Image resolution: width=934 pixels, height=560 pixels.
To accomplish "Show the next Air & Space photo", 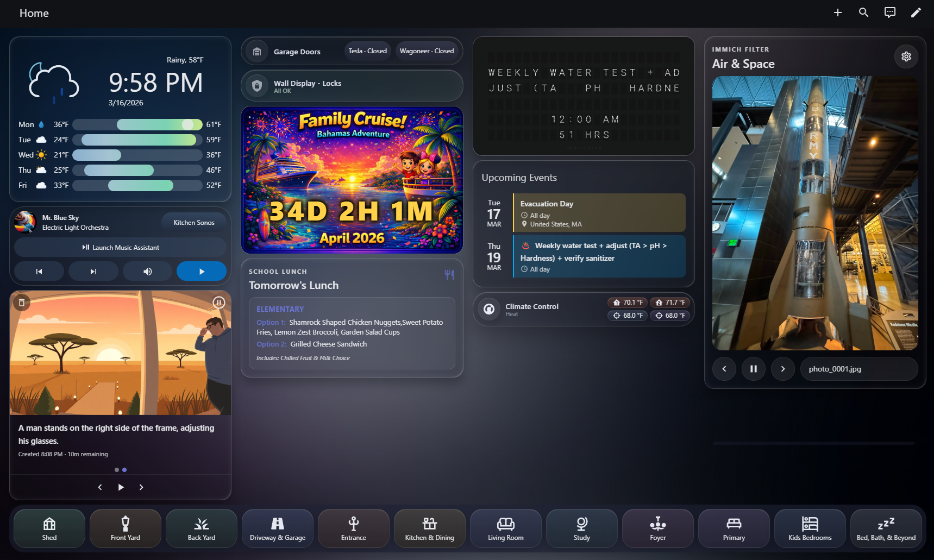I will (x=783, y=369).
